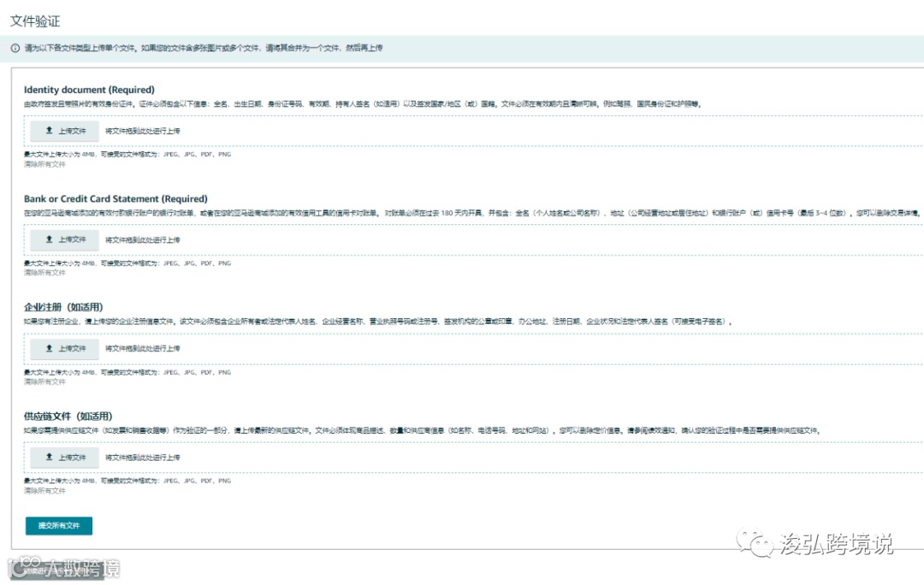
Task: Click the Identity document (Required) heading
Action: [89, 90]
